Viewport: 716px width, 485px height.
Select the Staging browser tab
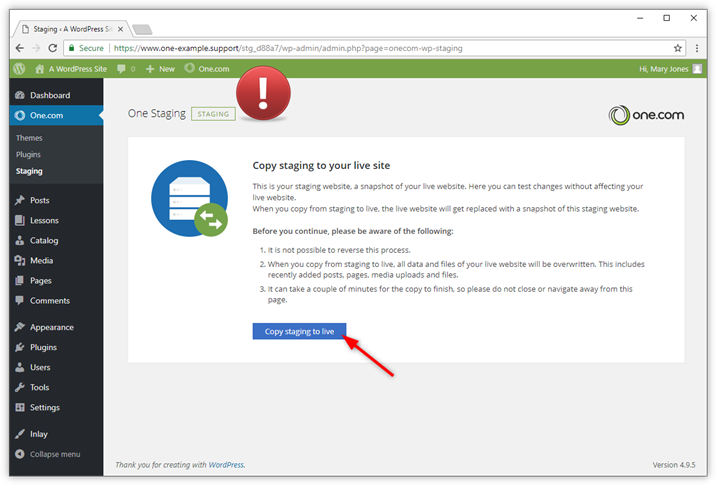(x=72, y=29)
